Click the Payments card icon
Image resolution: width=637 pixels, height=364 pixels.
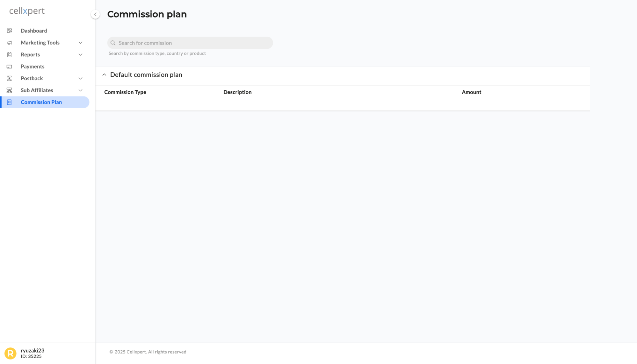(x=10, y=67)
